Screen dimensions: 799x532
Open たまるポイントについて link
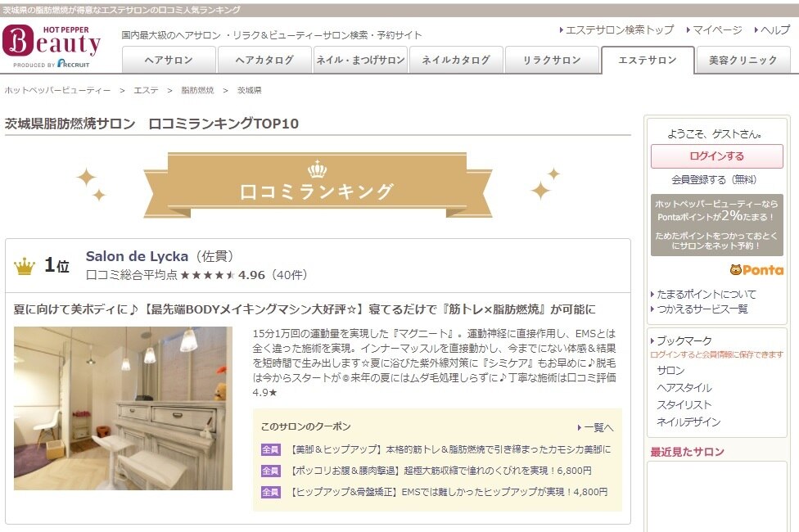pos(706,294)
